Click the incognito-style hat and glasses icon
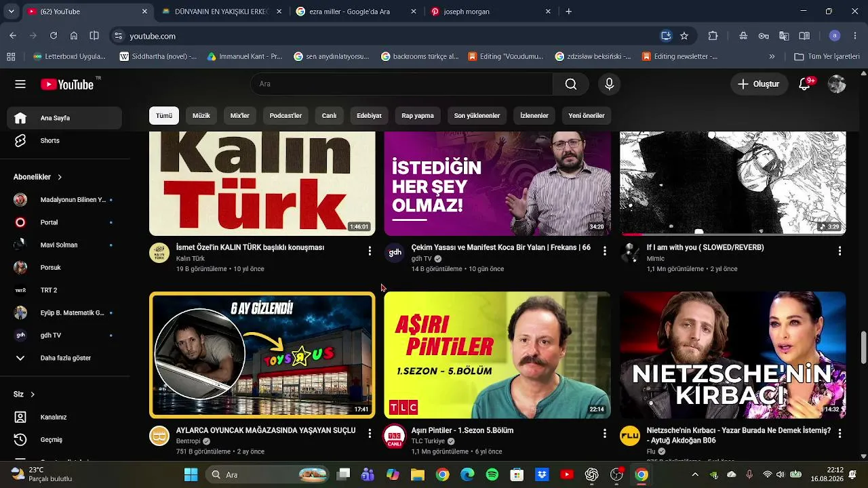This screenshot has height=488, width=868. click(x=743, y=36)
